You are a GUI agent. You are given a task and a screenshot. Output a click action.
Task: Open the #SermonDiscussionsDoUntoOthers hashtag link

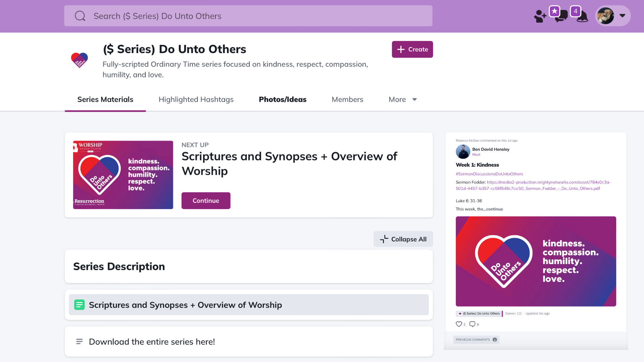489,174
